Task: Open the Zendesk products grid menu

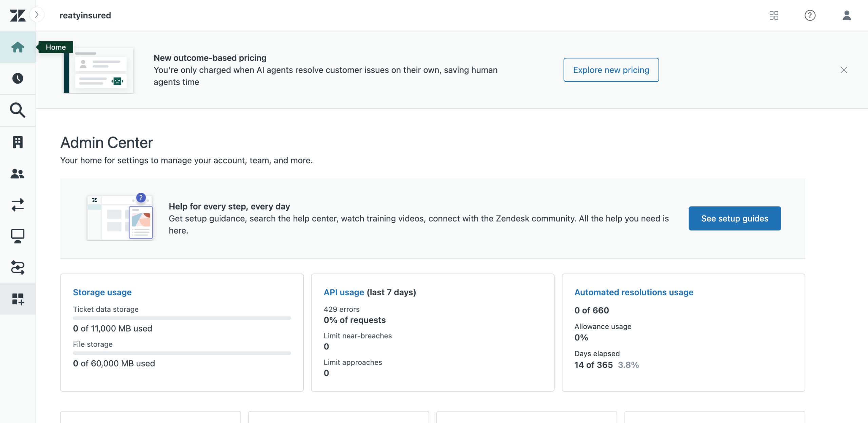Action: (774, 15)
